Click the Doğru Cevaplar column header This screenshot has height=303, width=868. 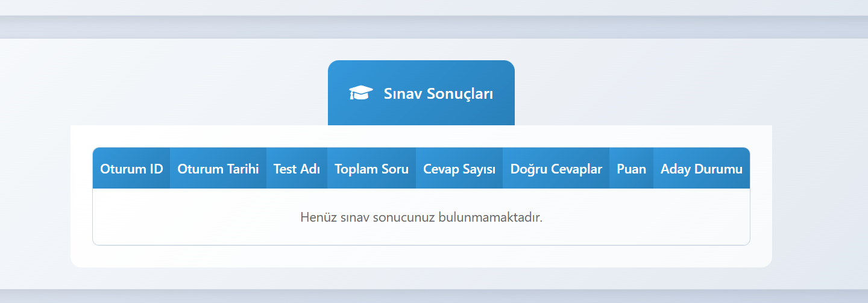pyautogui.click(x=556, y=169)
